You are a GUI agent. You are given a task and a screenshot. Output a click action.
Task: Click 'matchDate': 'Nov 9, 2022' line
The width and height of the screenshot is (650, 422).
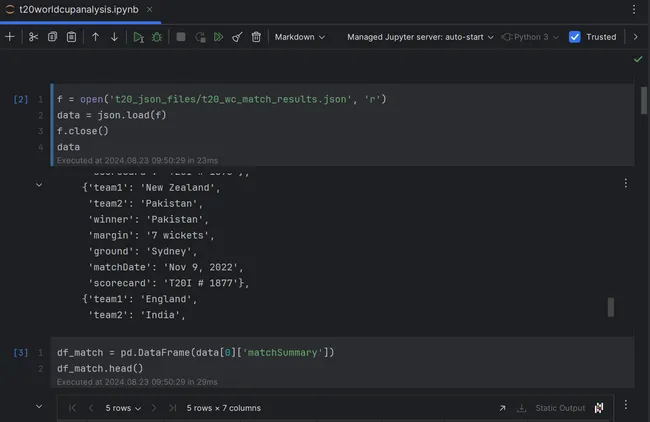(x=165, y=267)
